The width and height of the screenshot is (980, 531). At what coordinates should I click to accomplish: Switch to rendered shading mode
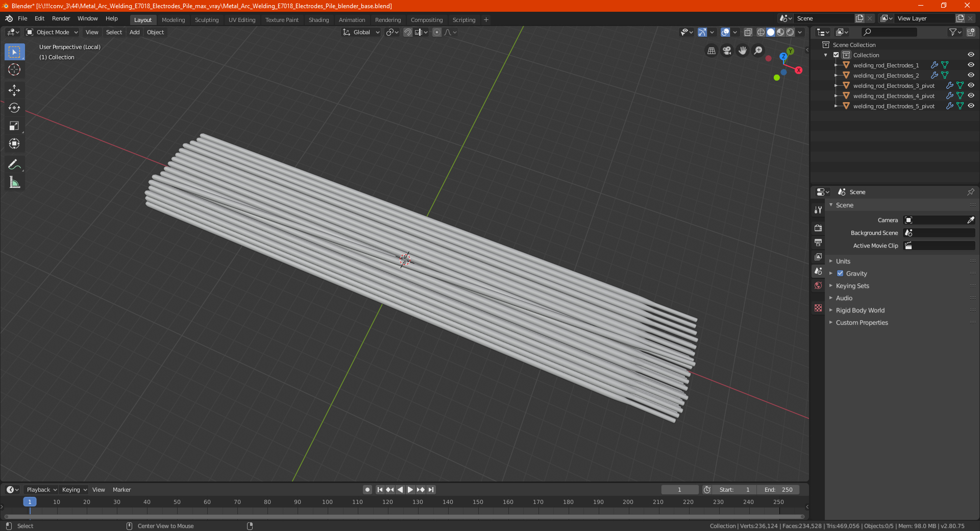pos(790,32)
